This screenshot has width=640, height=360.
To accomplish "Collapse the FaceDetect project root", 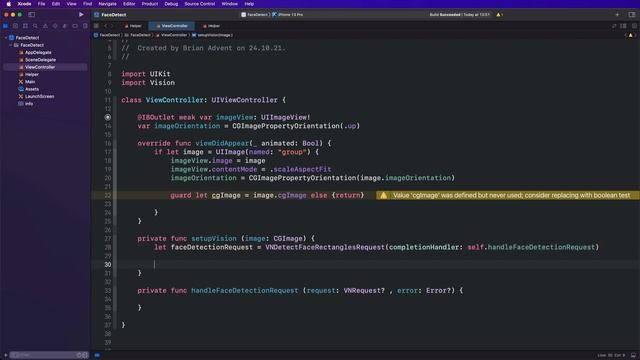I will (6, 38).
